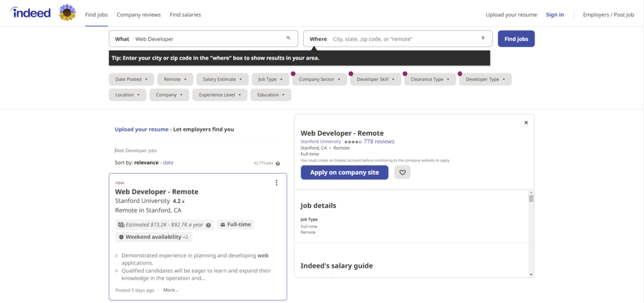The width and height of the screenshot is (644, 303).
Task: Click the location pin icon in Where field
Action: point(483,38)
